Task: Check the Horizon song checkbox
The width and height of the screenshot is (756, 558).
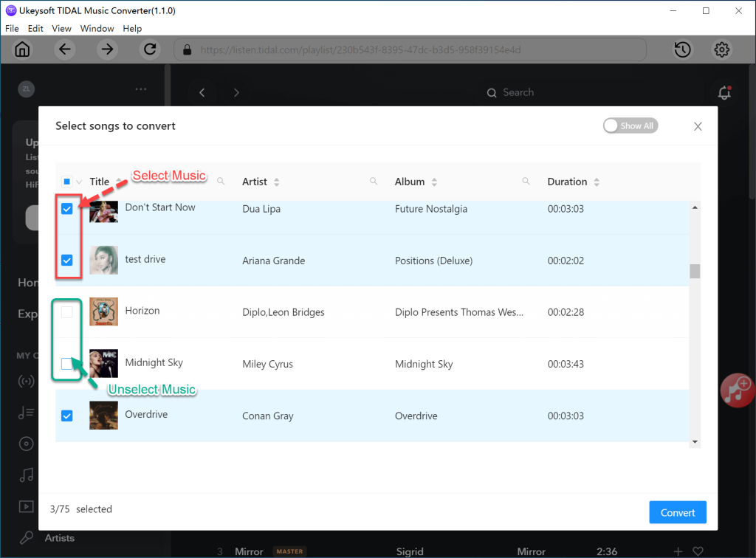Action: point(67,311)
